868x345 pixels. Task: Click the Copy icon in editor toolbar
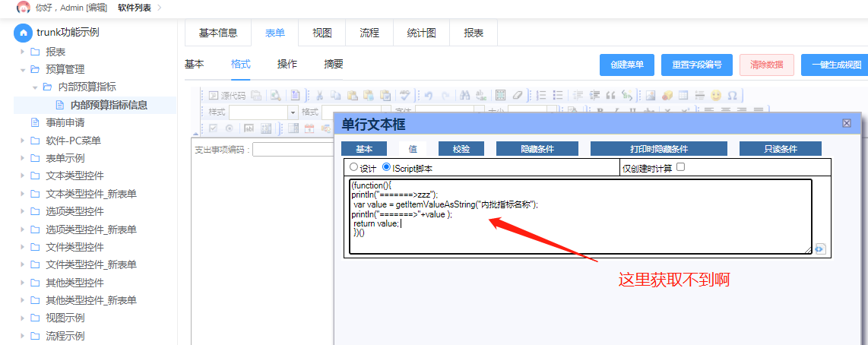pos(336,95)
